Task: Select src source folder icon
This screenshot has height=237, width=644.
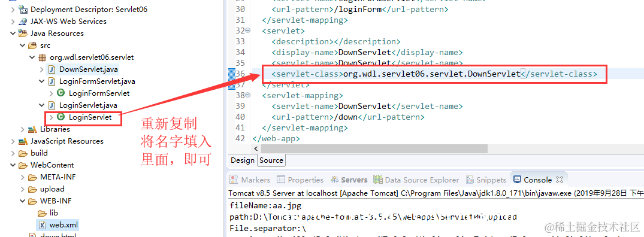Action: 32,45
